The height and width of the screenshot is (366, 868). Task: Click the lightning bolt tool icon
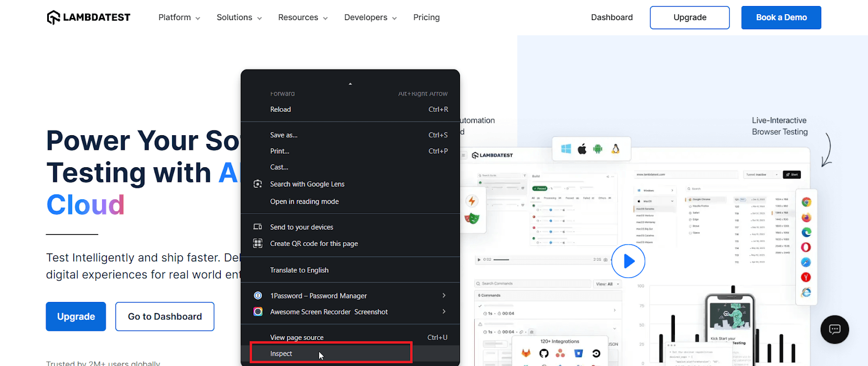coord(472,201)
